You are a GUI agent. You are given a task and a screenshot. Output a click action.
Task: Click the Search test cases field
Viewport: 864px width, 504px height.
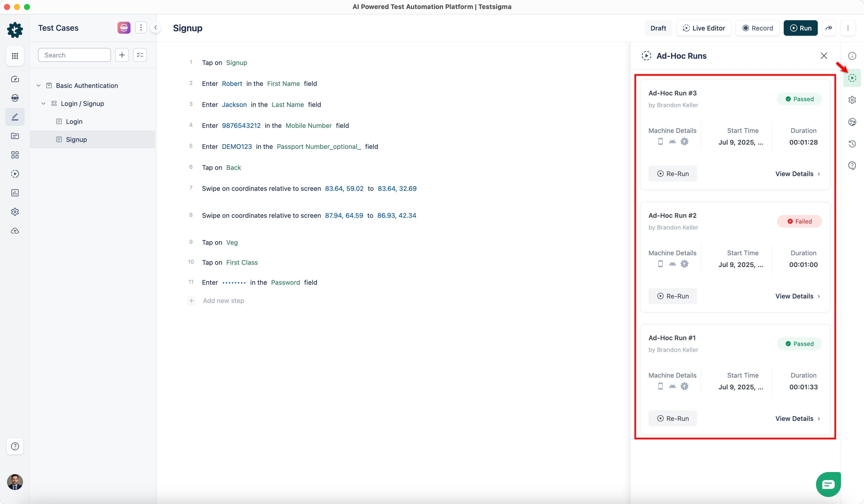click(x=74, y=55)
